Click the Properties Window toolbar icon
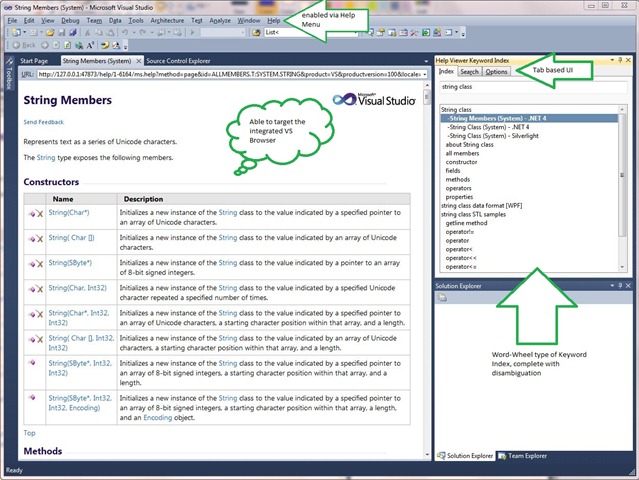This screenshot has height=480, width=639. 380,32
